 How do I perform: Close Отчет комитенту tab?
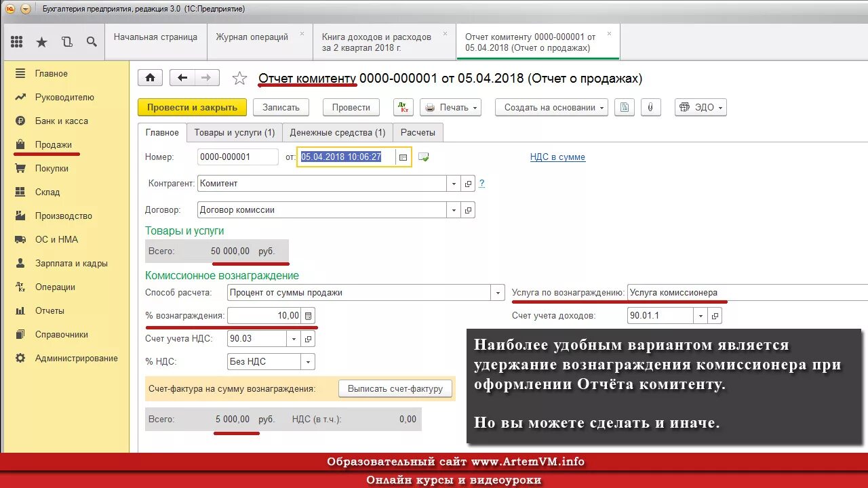point(609,33)
